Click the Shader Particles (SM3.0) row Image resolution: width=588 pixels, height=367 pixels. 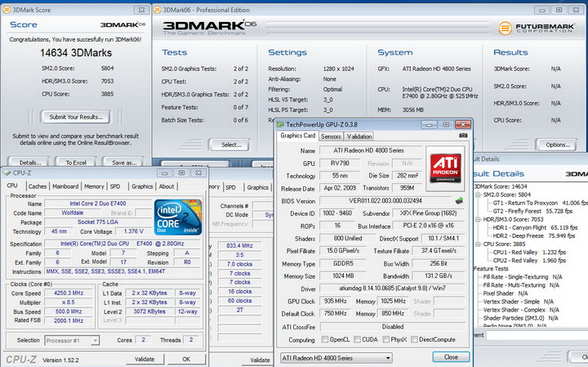[520, 318]
